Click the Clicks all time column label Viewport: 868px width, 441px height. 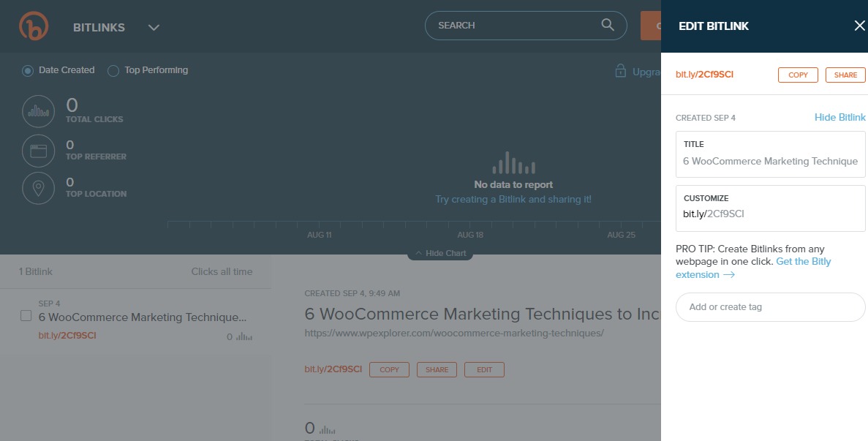(222, 271)
